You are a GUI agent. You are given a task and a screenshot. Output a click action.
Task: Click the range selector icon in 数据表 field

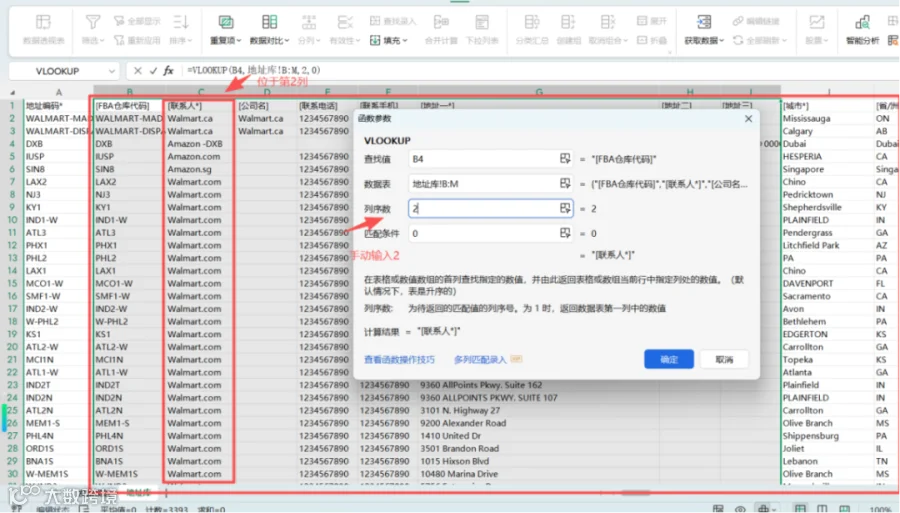click(x=565, y=183)
